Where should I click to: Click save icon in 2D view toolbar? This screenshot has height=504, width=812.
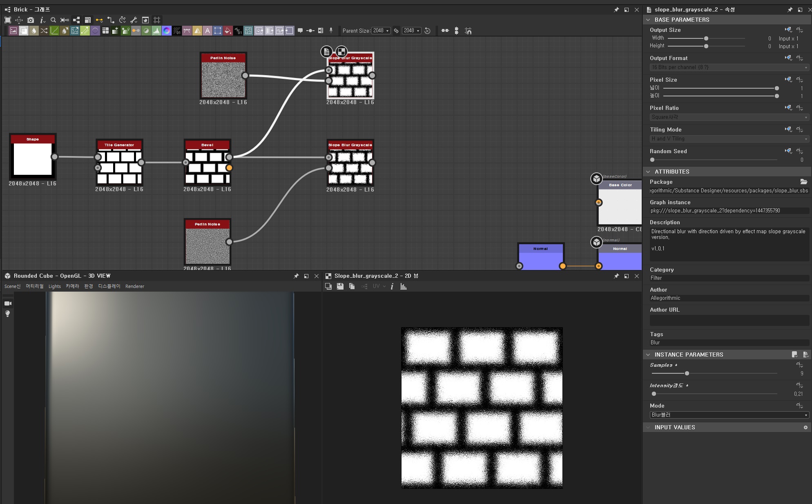click(340, 287)
